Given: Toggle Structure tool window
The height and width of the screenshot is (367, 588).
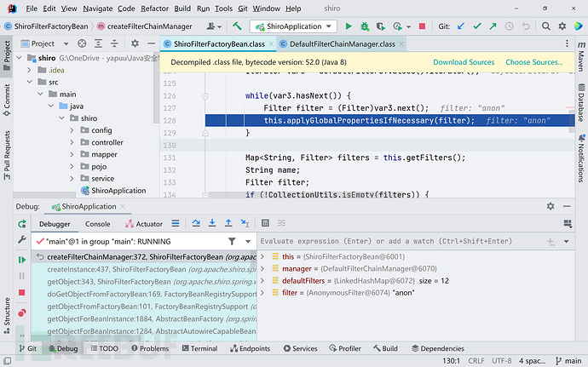Looking at the screenshot, I should [7, 316].
